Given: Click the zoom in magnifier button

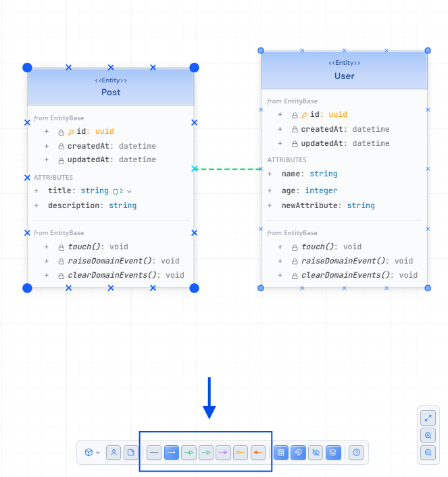Looking at the screenshot, I should tap(428, 435).
